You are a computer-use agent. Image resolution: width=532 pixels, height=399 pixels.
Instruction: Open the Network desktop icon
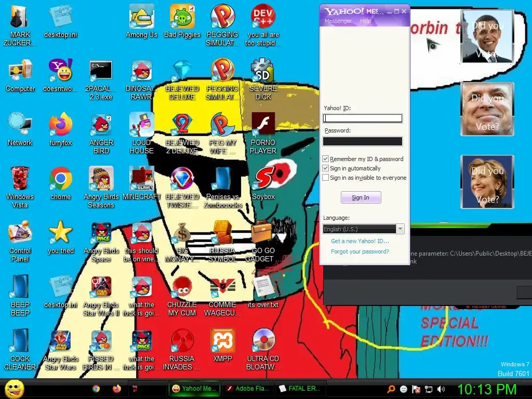20,129
